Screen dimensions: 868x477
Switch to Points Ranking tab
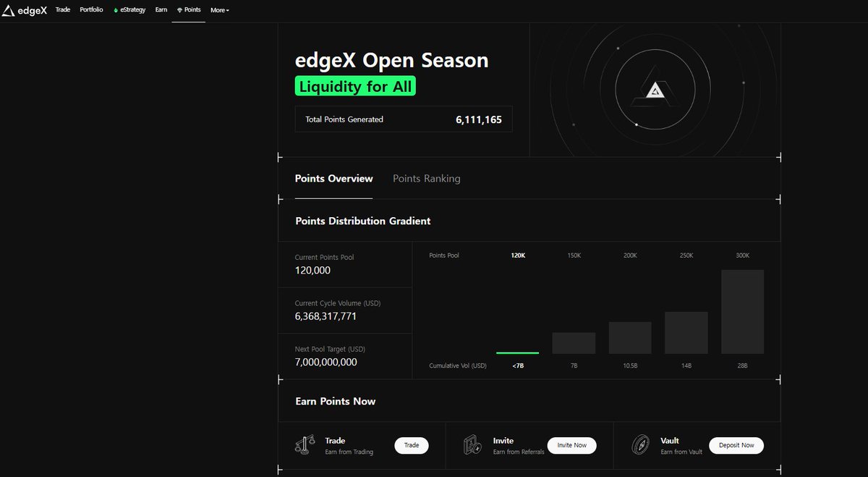[427, 178]
